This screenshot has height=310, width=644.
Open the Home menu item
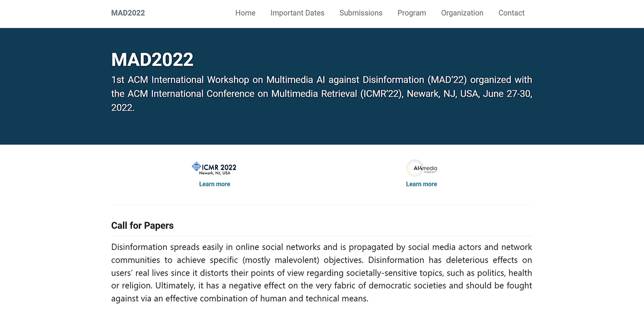tap(245, 13)
